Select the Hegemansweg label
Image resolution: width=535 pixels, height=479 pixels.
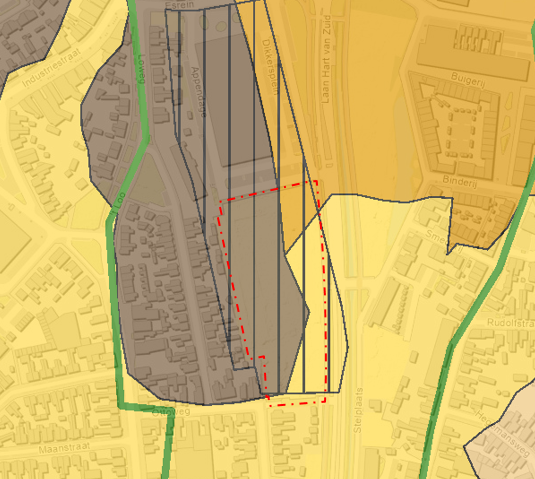click(x=503, y=434)
